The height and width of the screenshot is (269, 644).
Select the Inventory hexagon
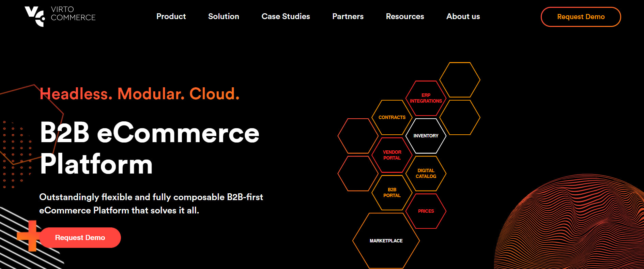click(x=426, y=136)
